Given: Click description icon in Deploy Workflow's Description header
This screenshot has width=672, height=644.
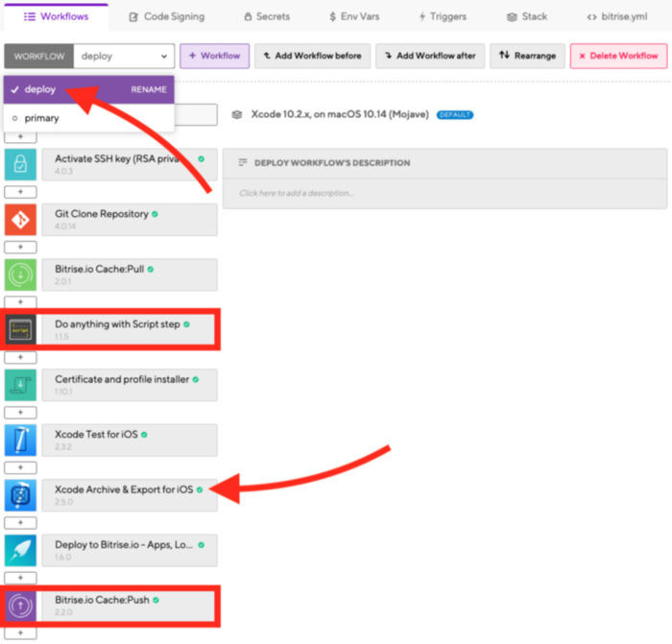Looking at the screenshot, I should pos(243,163).
